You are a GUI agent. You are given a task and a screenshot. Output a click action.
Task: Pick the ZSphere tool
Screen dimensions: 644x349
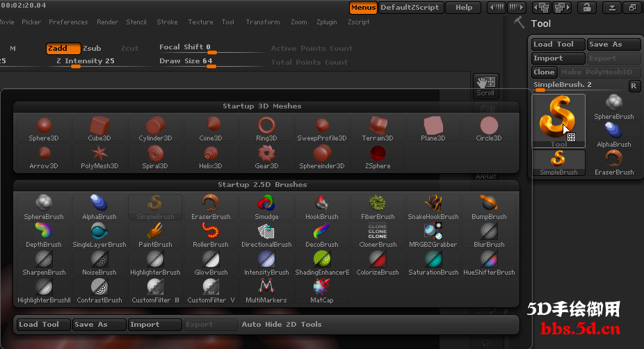coord(378,157)
